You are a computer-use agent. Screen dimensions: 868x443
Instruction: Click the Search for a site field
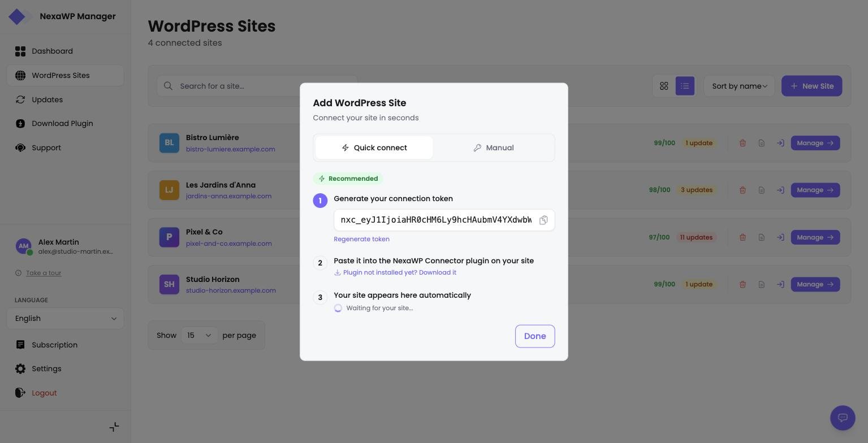[x=257, y=86]
